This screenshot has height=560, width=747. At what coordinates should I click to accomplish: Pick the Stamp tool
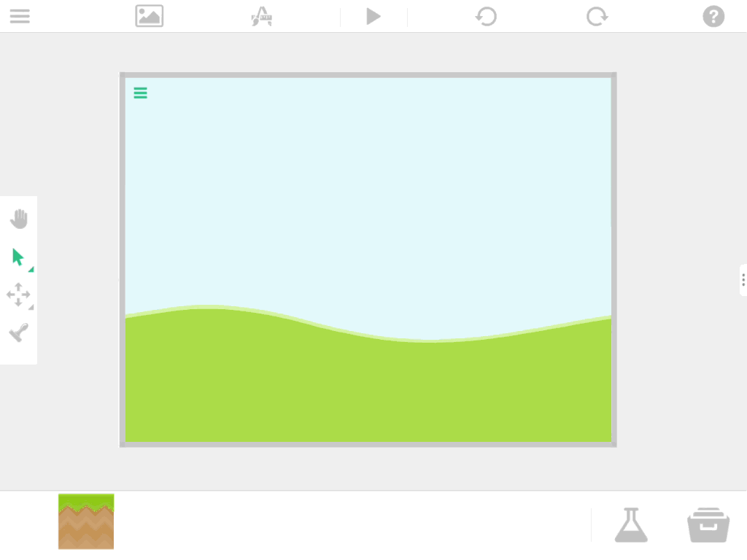pos(19,332)
